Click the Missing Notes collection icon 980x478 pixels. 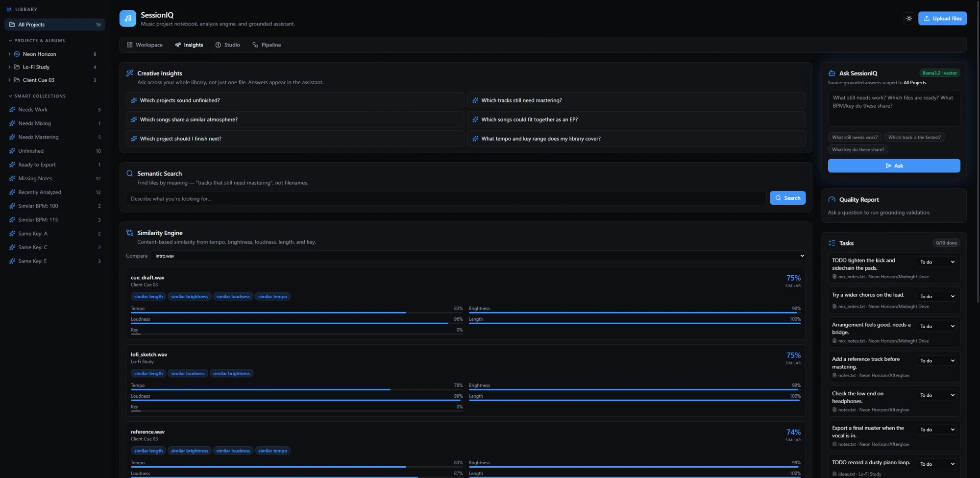point(12,178)
